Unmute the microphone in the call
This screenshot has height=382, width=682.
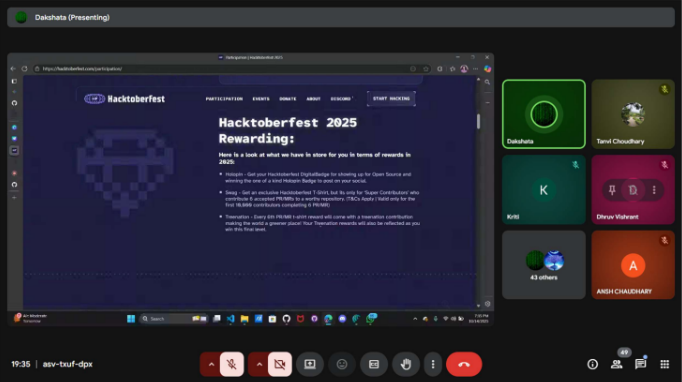[x=231, y=364]
